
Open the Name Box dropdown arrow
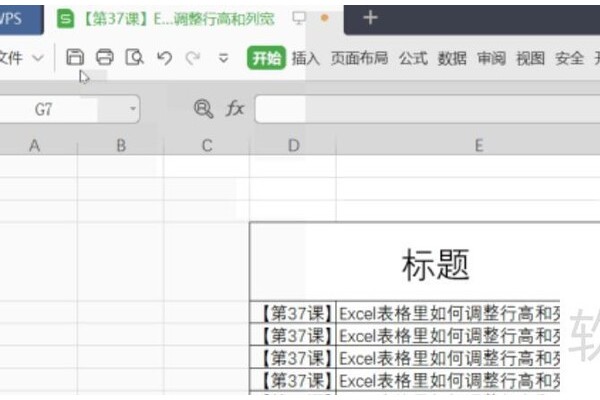point(133,109)
